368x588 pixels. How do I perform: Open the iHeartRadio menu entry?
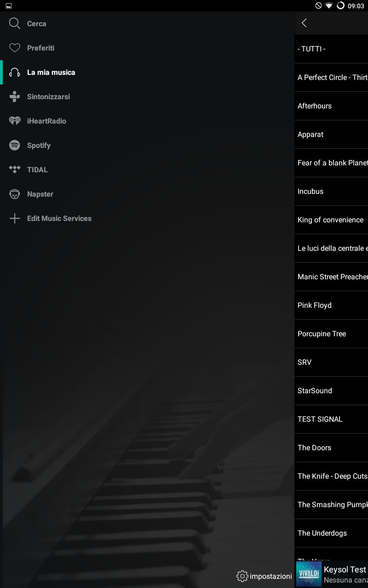point(147,121)
